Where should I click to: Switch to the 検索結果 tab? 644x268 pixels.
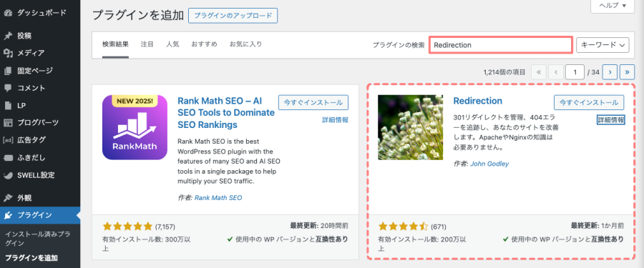[x=115, y=44]
